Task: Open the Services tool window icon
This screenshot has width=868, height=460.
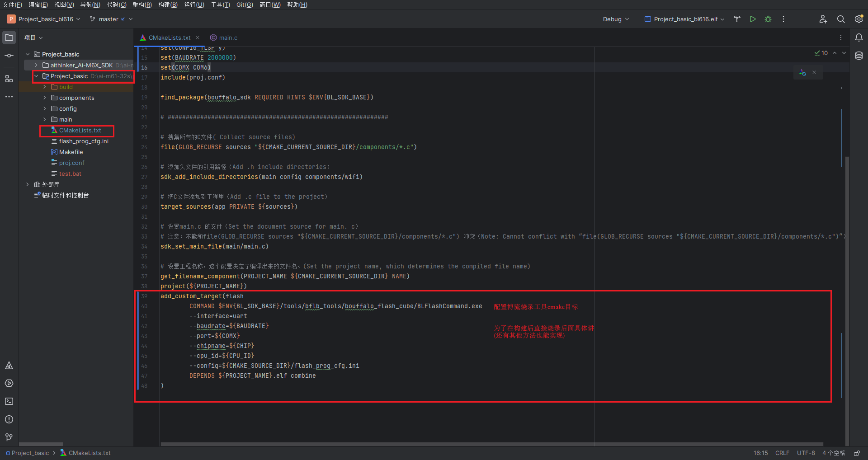Action: tap(9, 384)
